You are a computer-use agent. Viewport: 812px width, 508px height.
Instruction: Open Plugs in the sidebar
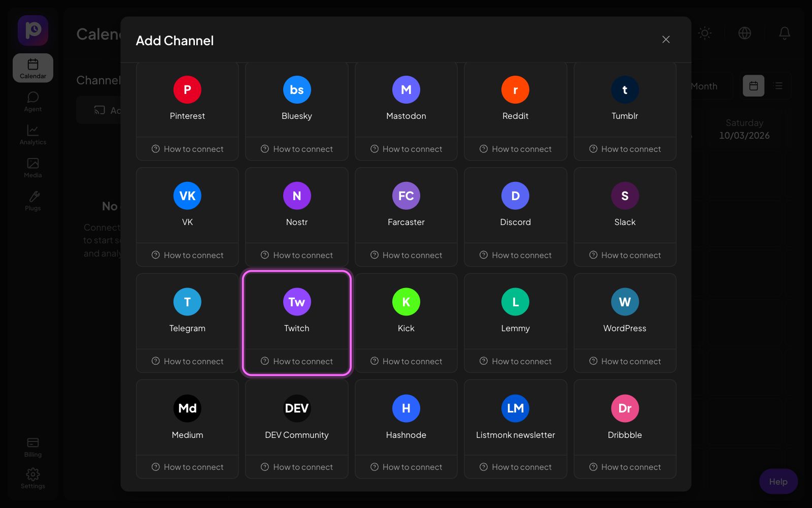(x=33, y=201)
